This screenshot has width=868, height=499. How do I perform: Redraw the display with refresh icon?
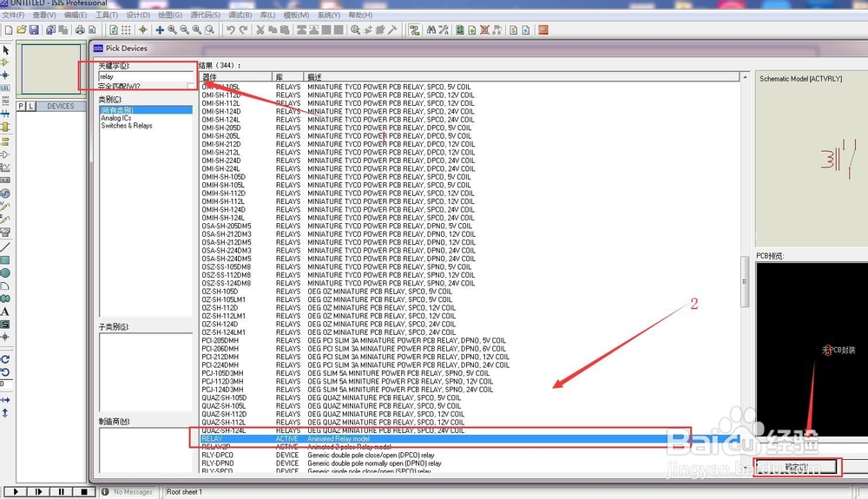[x=114, y=30]
